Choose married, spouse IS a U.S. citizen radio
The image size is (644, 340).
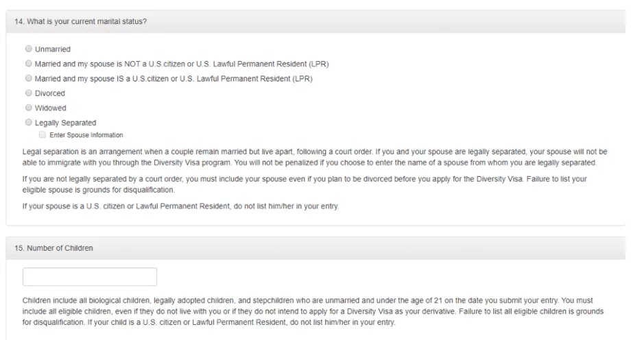tap(28, 78)
